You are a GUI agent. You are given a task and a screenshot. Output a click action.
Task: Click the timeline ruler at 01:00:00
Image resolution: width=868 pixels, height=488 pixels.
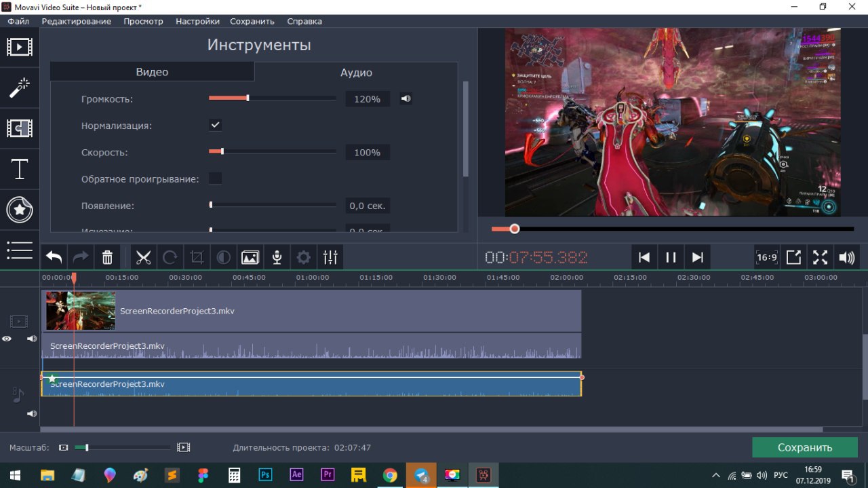[313, 277]
